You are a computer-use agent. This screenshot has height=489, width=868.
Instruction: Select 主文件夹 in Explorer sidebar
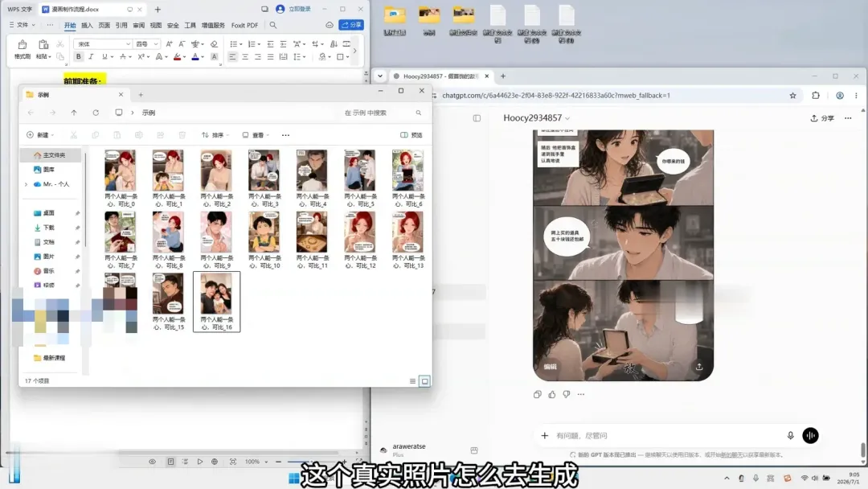coord(51,155)
